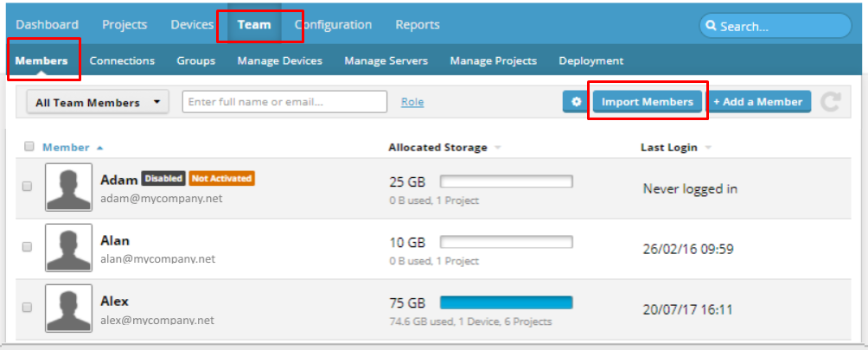Click Alex's storage usage bar

coord(506,302)
